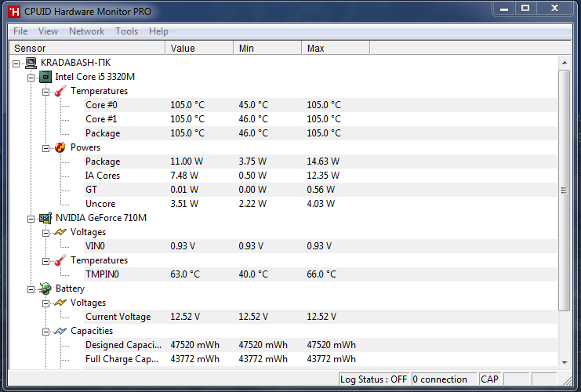Click the battery Capacities icon
This screenshot has width=581, height=392.
click(x=60, y=331)
